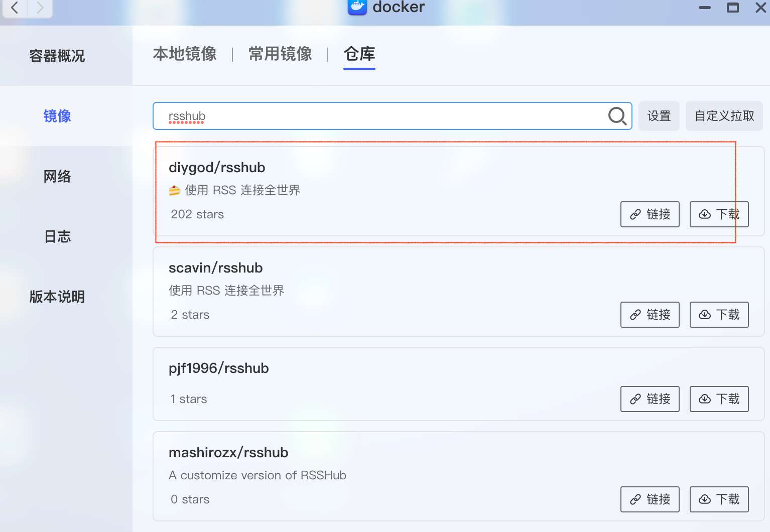Open 网络 in the sidebar
The height and width of the screenshot is (532, 770).
point(57,176)
